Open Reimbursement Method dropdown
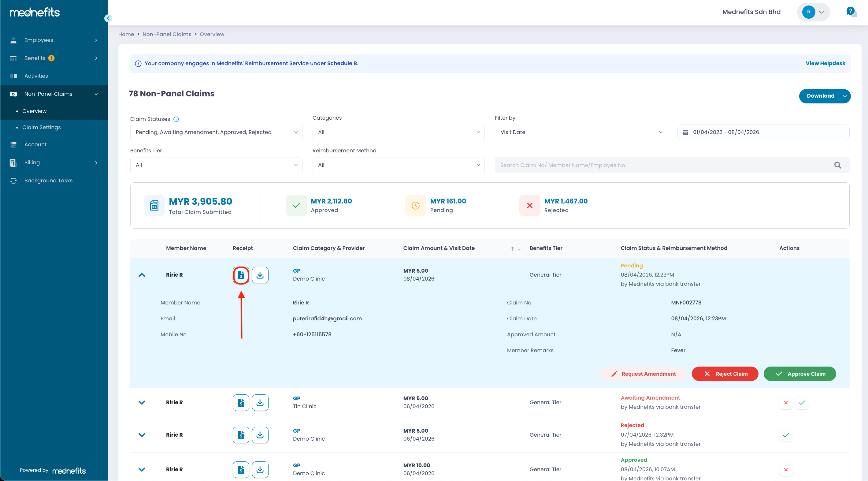The height and width of the screenshot is (481, 868). [x=398, y=165]
